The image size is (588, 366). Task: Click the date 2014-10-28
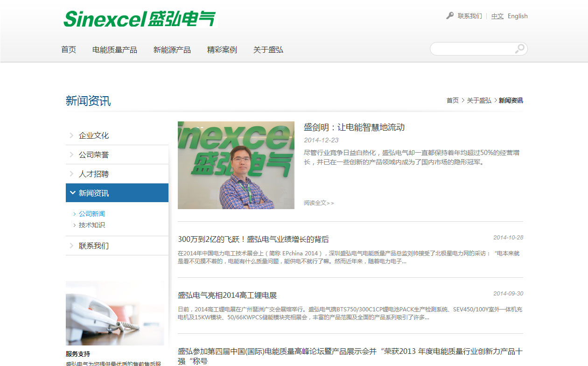coord(508,238)
